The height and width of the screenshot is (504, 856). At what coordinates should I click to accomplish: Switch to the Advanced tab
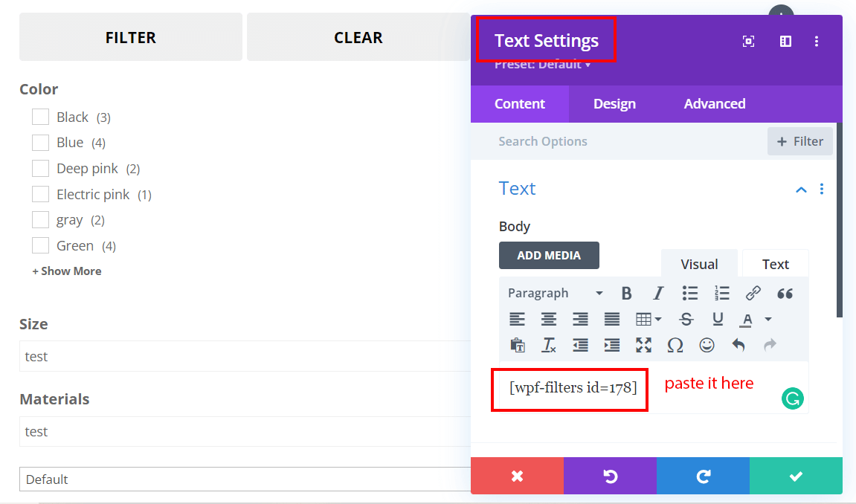click(x=715, y=103)
